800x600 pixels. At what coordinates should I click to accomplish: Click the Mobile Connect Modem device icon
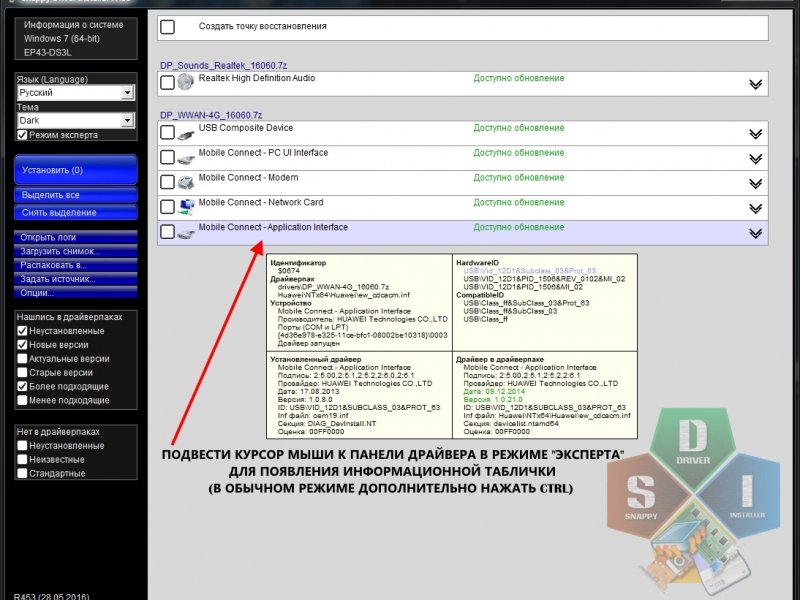pyautogui.click(x=186, y=182)
